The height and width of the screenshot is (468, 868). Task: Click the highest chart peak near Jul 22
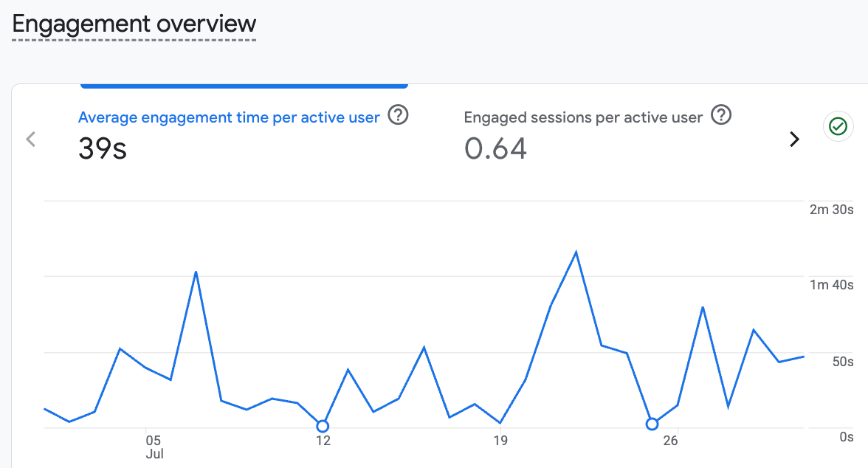(x=576, y=252)
